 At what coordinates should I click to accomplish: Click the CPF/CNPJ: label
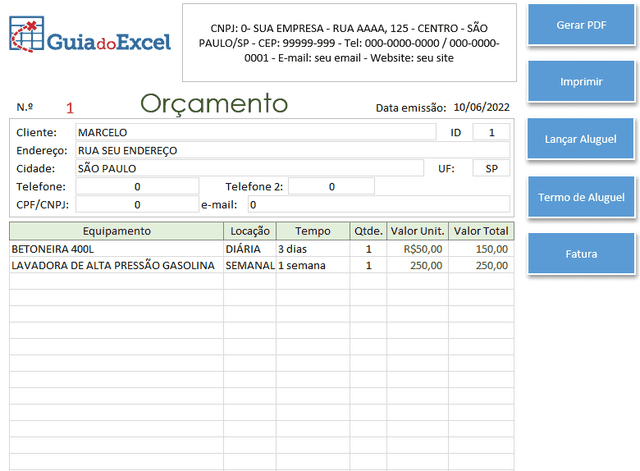(42, 204)
